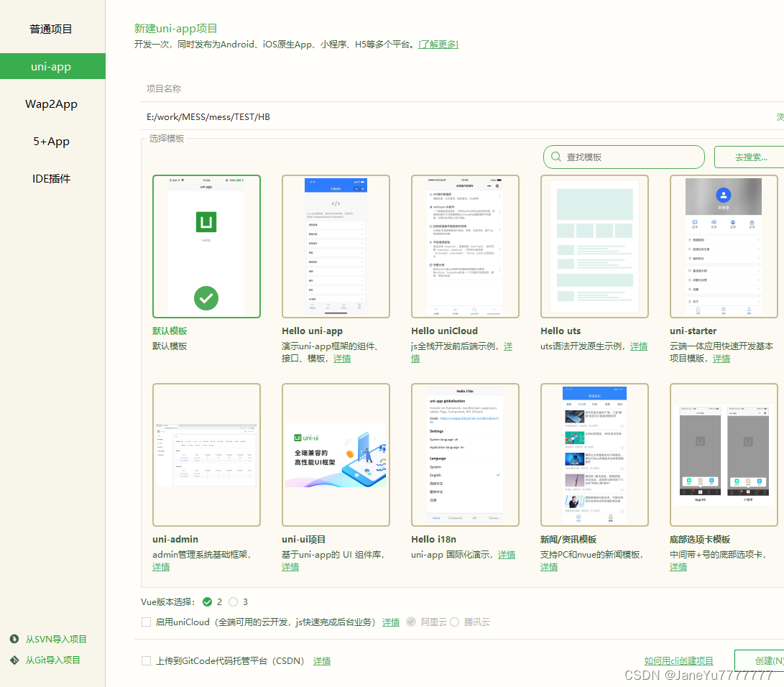Click 从Git导入项目 link
This screenshot has width=784, height=687.
[x=52, y=660]
